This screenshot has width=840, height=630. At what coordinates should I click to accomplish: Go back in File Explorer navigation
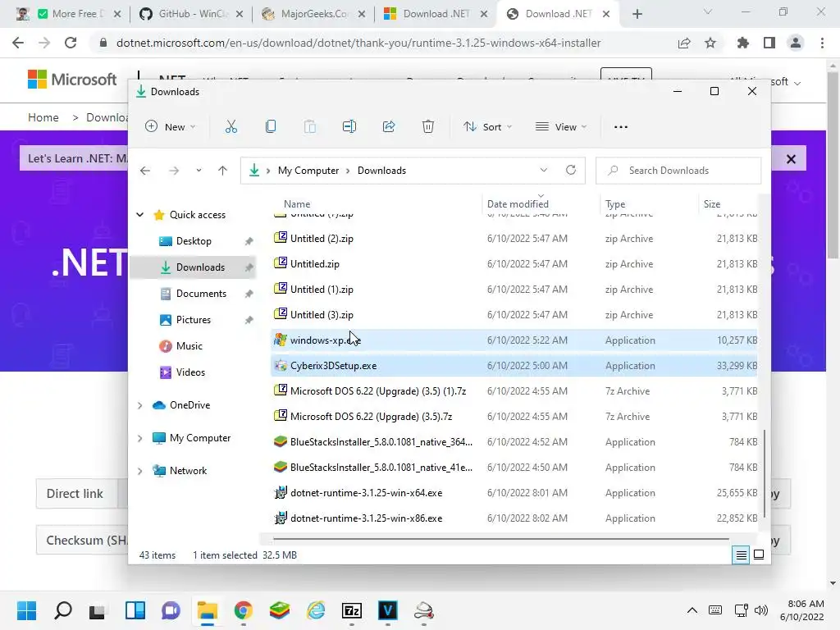click(x=145, y=171)
